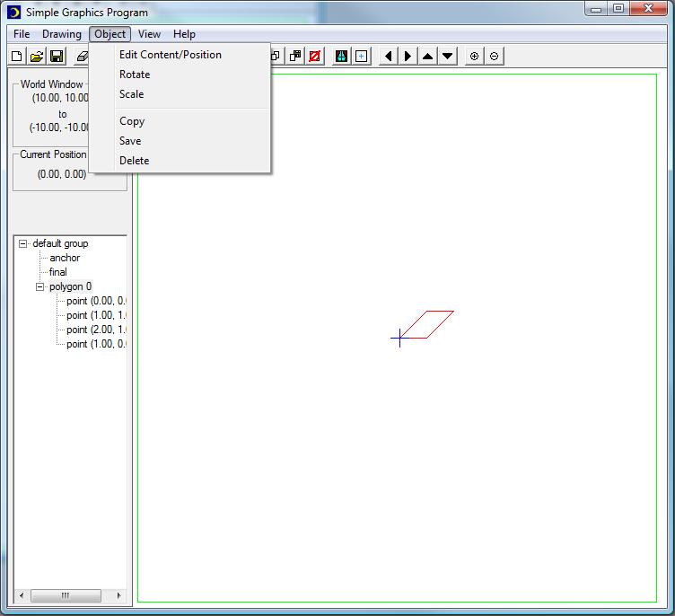This screenshot has width=675, height=616.
Task: Collapse the polygon 0 tree node
Action: point(40,286)
